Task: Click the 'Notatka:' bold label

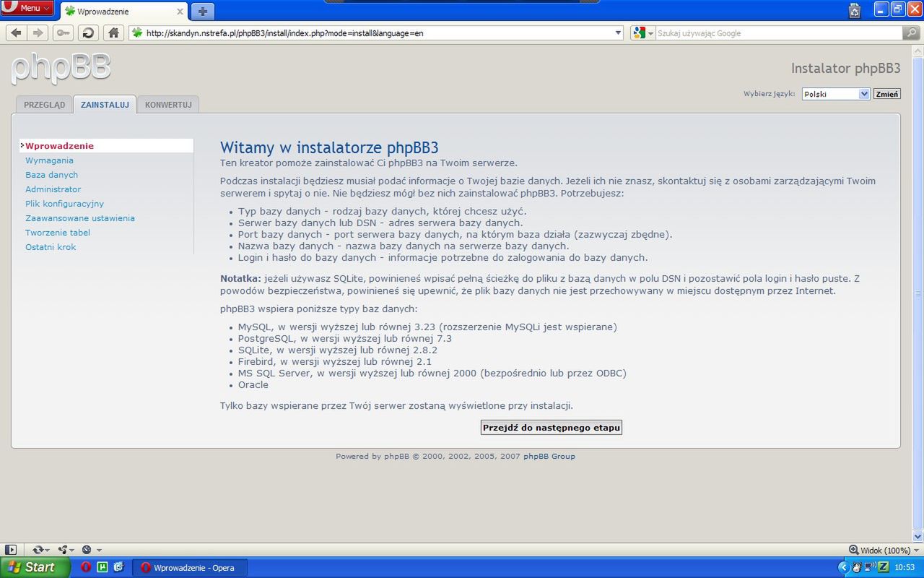Action: [x=240, y=279]
